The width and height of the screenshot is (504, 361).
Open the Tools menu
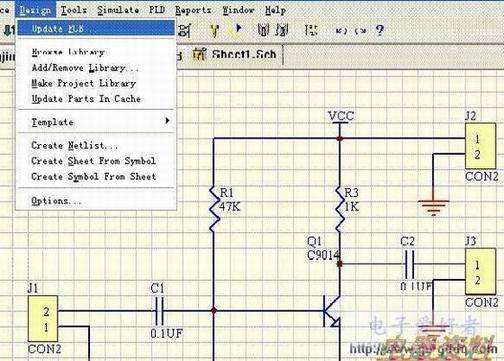pyautogui.click(x=74, y=10)
